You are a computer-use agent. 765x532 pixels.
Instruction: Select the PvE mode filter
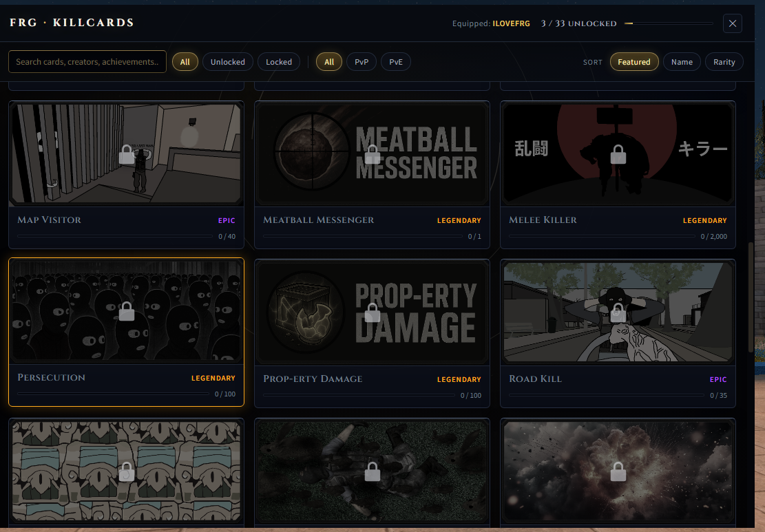tap(396, 62)
